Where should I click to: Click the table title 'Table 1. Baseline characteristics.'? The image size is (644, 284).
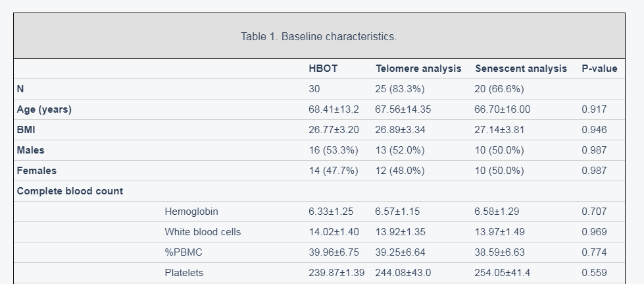click(x=319, y=37)
